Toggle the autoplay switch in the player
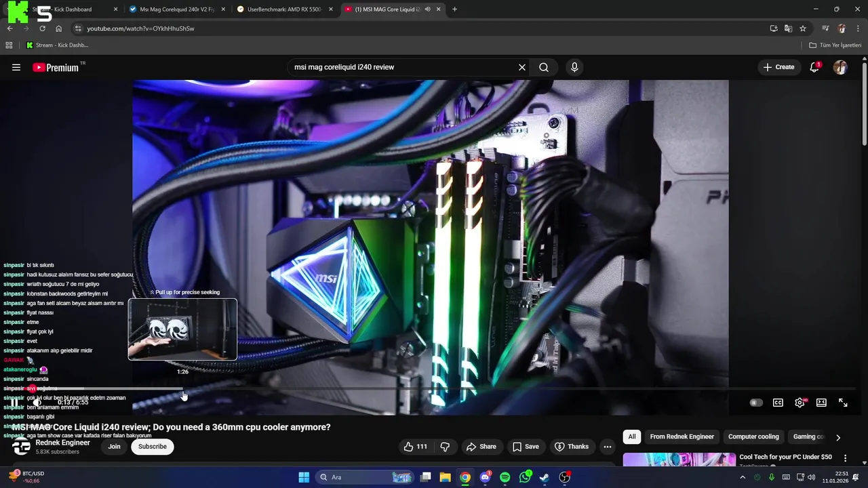 pos(756,403)
